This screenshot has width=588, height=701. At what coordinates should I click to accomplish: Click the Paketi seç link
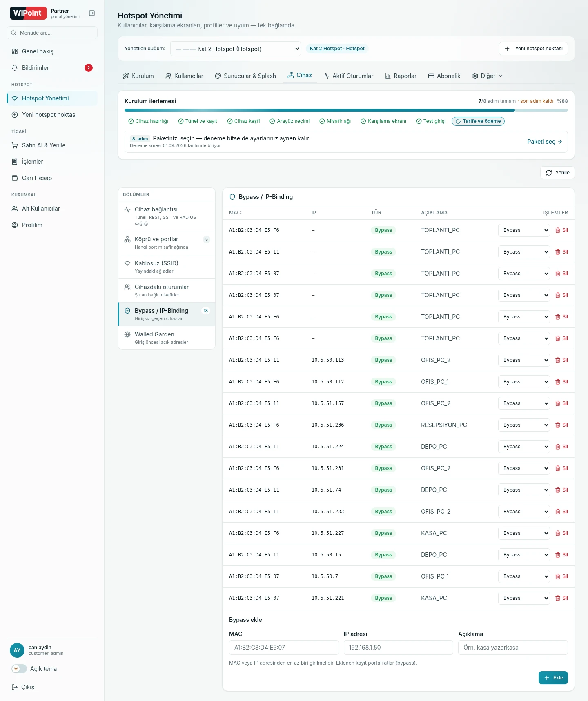(x=545, y=142)
